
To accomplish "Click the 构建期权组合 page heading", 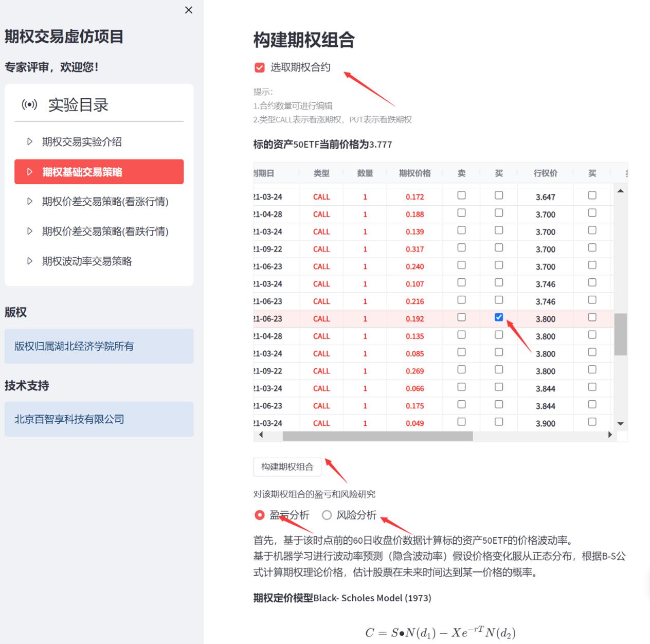I will pyautogui.click(x=304, y=40).
